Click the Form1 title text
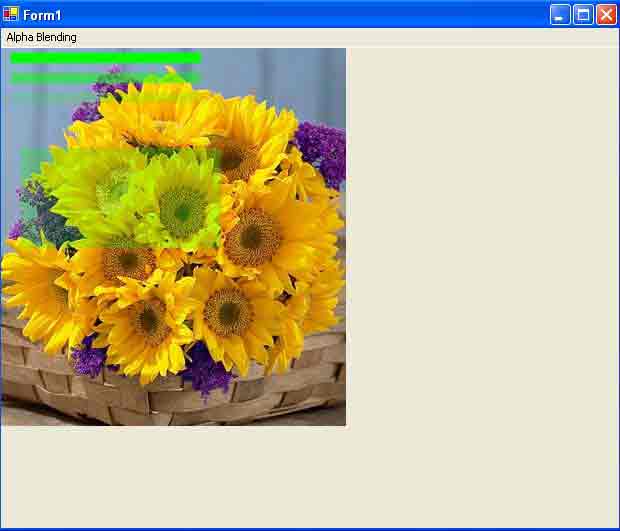This screenshot has height=531, width=620. [42, 15]
